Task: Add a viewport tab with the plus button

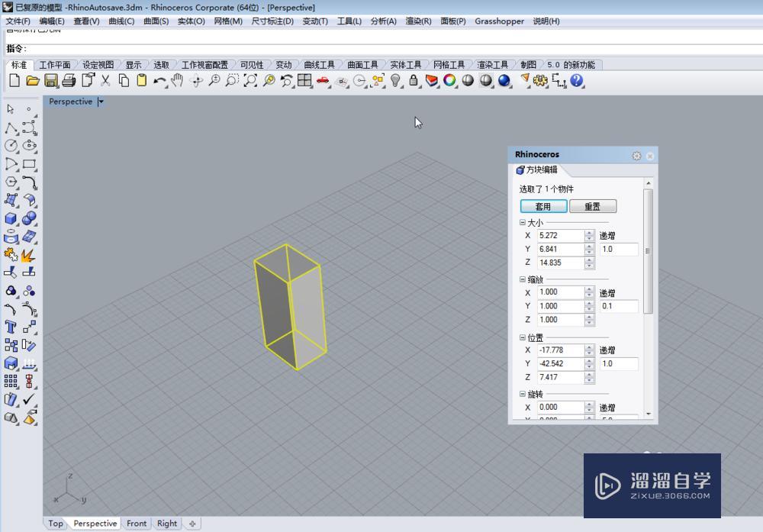Action: [192, 524]
